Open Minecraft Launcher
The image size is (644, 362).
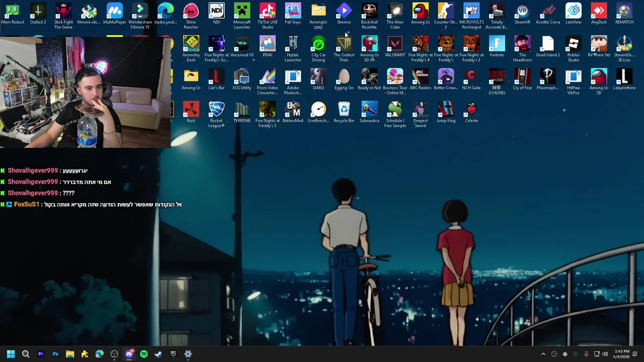point(242,16)
